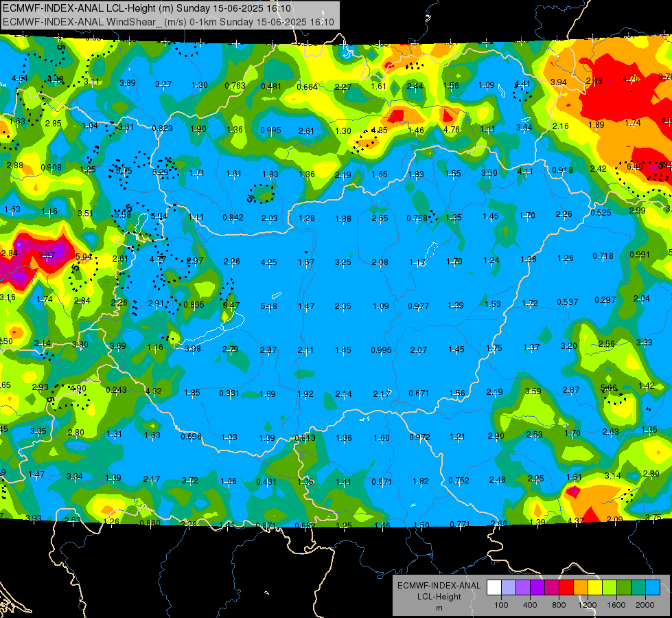Click the medium purple legend swatch
Viewport: 672px width, 618px height.
pyautogui.click(x=523, y=587)
